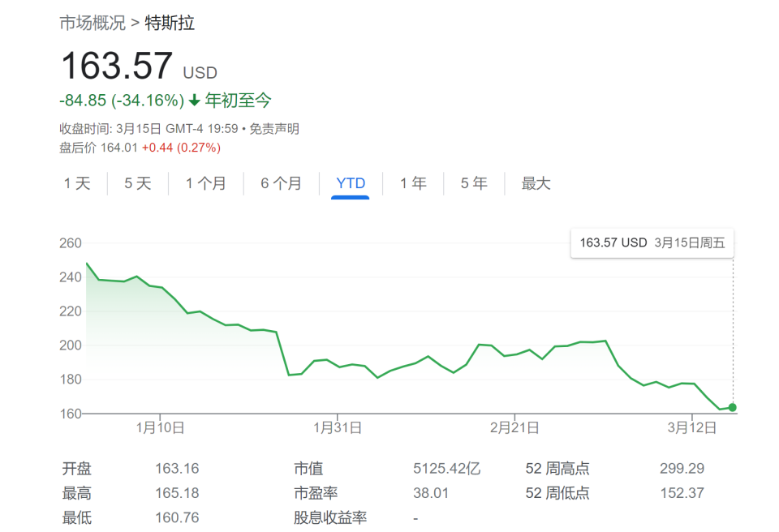Click the 特斯拉 breadcrumb title

coord(170,23)
